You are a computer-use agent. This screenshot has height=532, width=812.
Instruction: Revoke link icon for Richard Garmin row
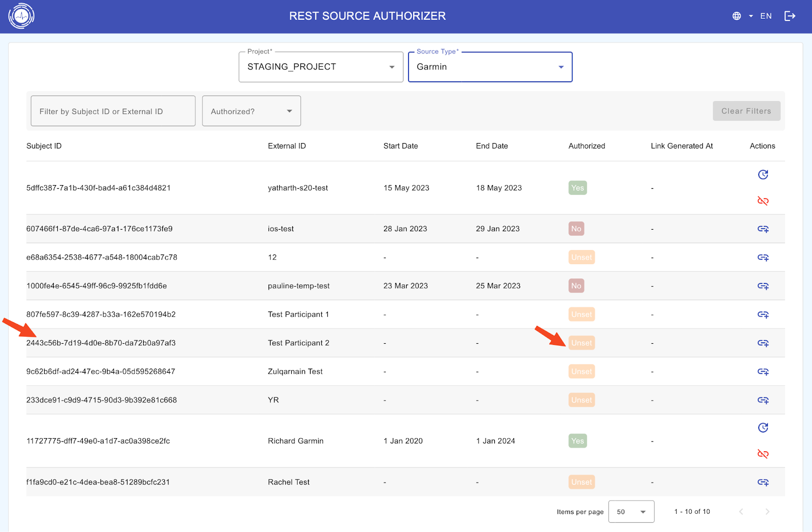pyautogui.click(x=763, y=454)
